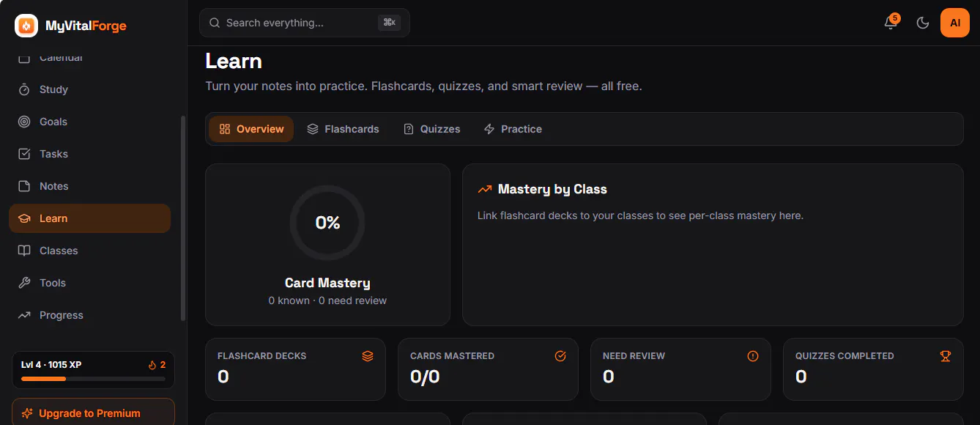Click the lightning bolt icon on Practice tab
Image resolution: width=980 pixels, height=425 pixels.
pyautogui.click(x=489, y=129)
